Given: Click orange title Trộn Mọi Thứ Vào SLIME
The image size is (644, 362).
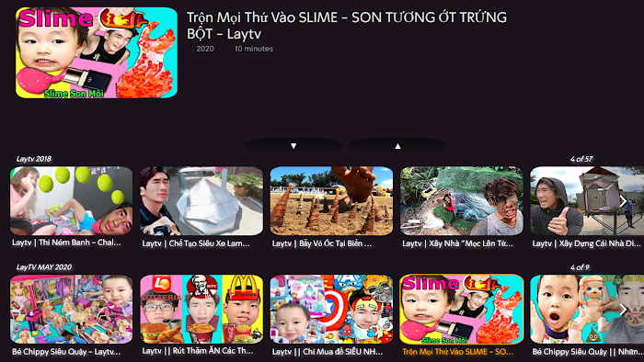Looking at the screenshot, I should click(457, 352).
